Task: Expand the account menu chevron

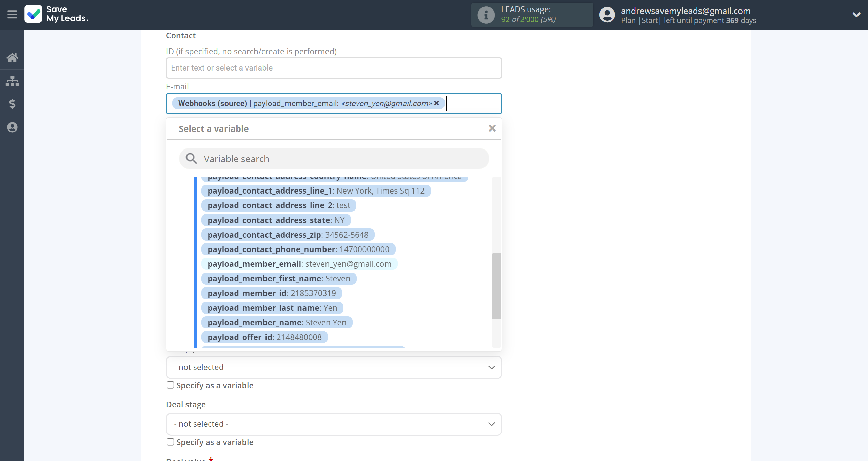Action: 856,15
